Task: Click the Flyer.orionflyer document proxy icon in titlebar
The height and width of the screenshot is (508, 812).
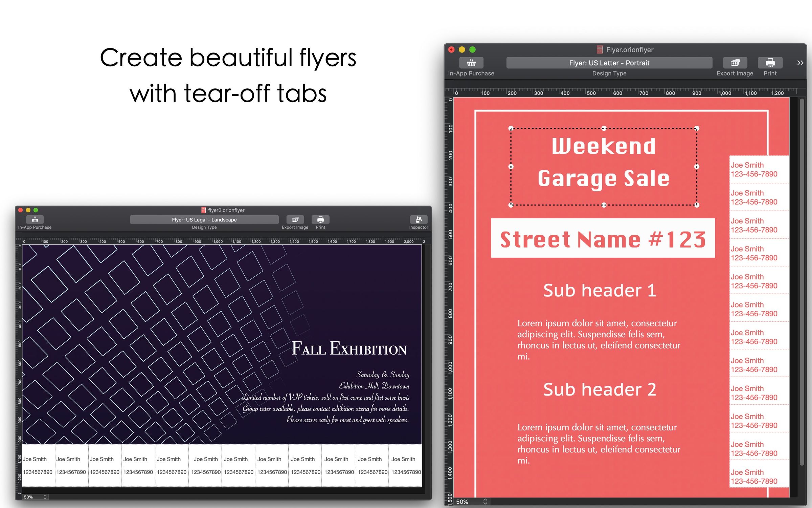Action: [599, 49]
